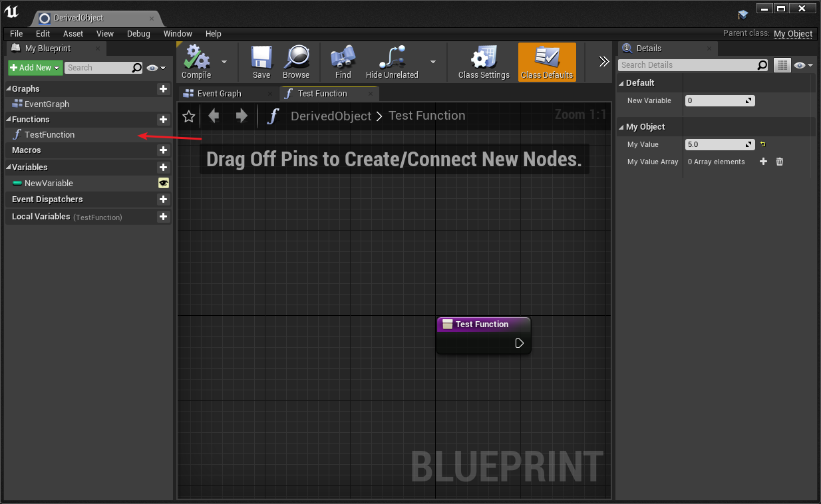
Task: Delete My Value Array elements with trash icon
Action: click(780, 162)
